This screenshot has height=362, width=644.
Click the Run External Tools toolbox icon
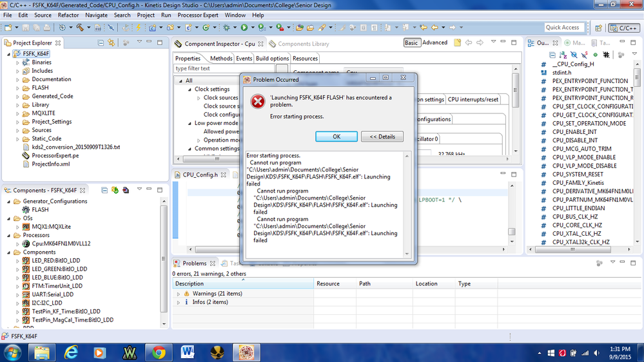pos(280,28)
